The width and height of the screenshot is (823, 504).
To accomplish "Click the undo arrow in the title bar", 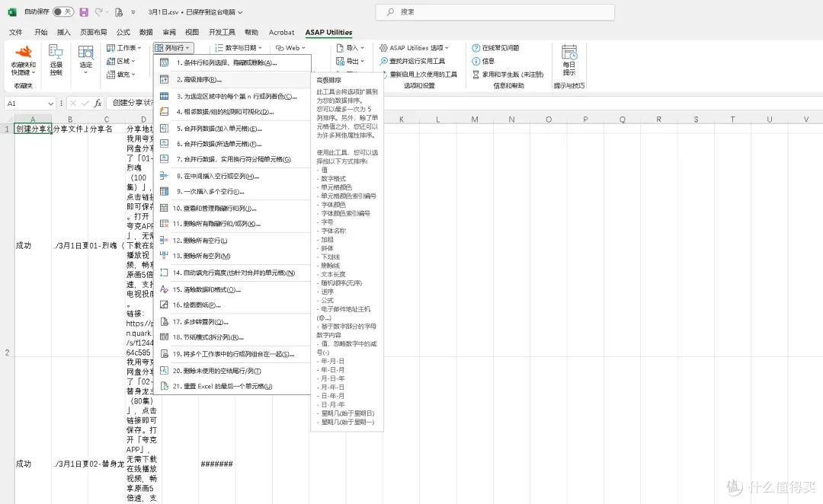I will (98, 11).
